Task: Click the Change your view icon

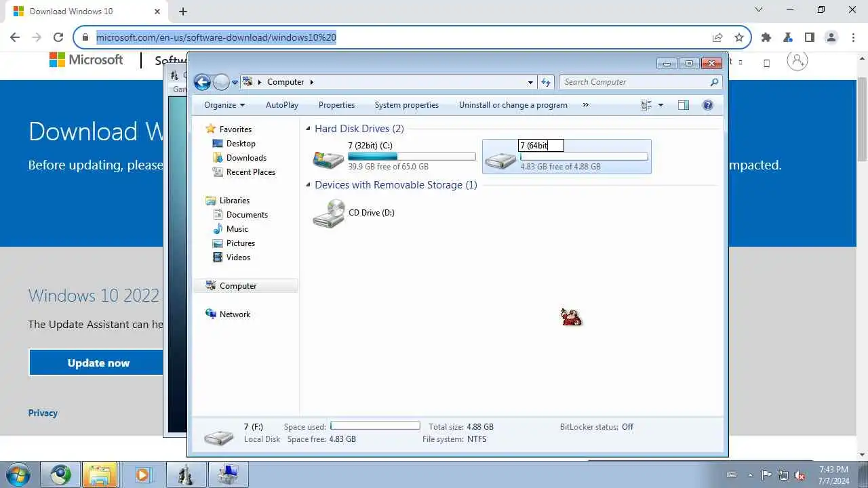Action: [646, 105]
